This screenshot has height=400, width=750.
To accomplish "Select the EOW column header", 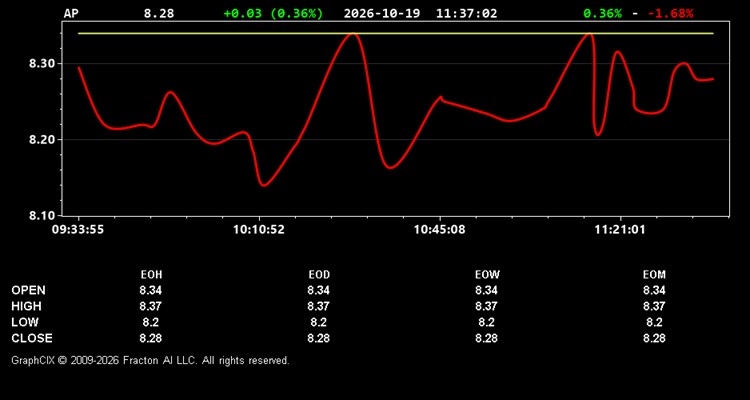I will [x=487, y=275].
